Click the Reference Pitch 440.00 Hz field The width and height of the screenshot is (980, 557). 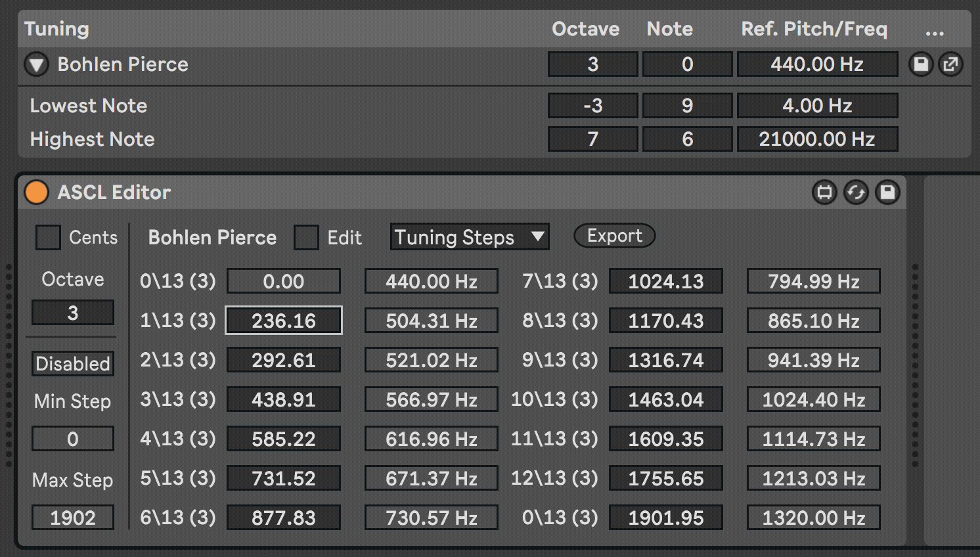click(817, 64)
